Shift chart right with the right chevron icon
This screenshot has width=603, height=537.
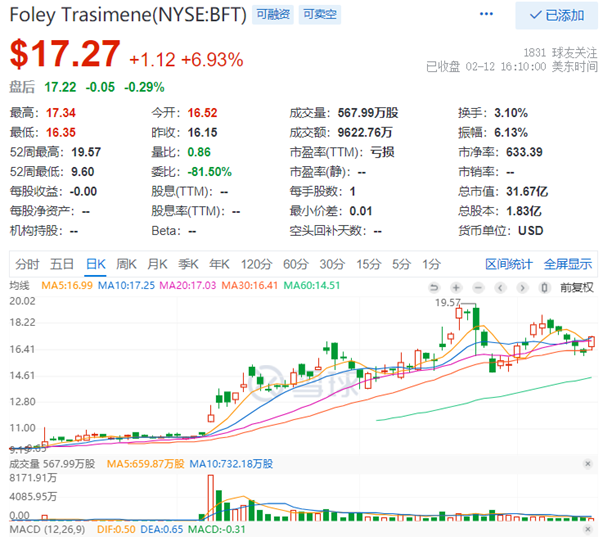click(x=522, y=287)
